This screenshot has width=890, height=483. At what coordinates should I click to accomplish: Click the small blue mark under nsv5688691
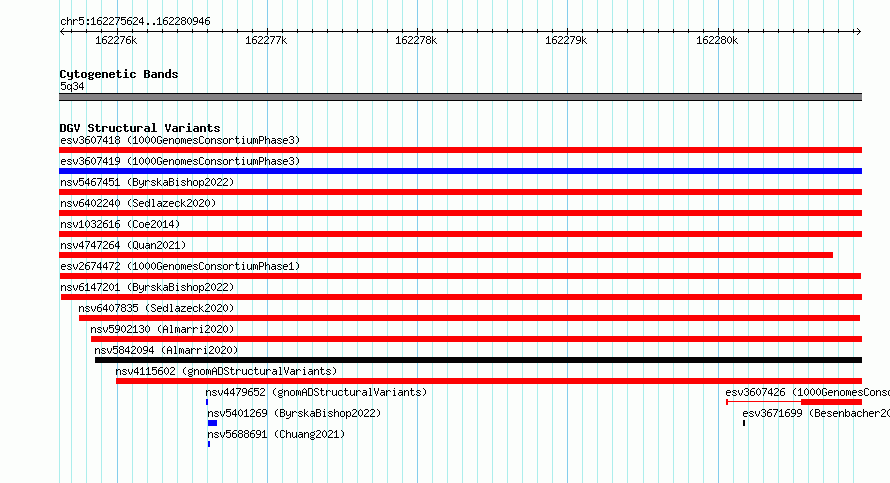point(209,444)
